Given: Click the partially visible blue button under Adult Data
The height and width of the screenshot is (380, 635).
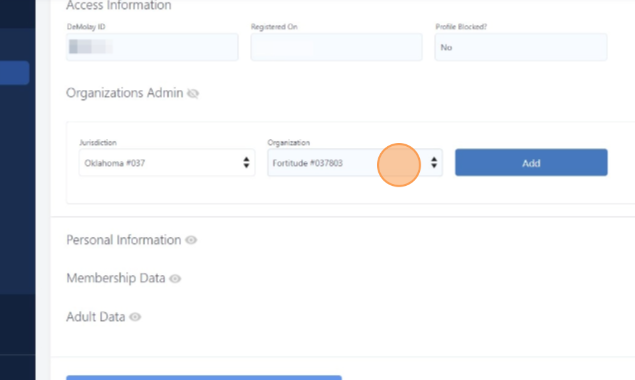Looking at the screenshot, I should [x=204, y=378].
